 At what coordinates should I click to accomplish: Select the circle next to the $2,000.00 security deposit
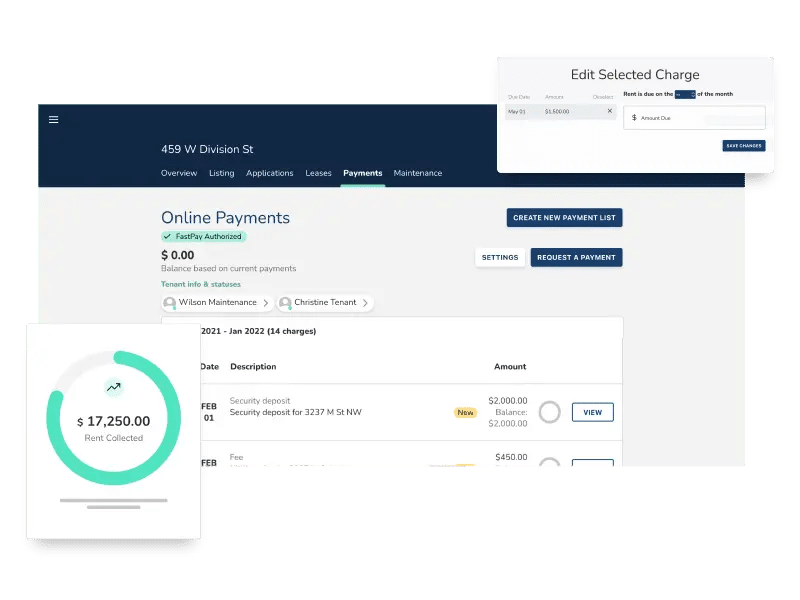coord(549,411)
